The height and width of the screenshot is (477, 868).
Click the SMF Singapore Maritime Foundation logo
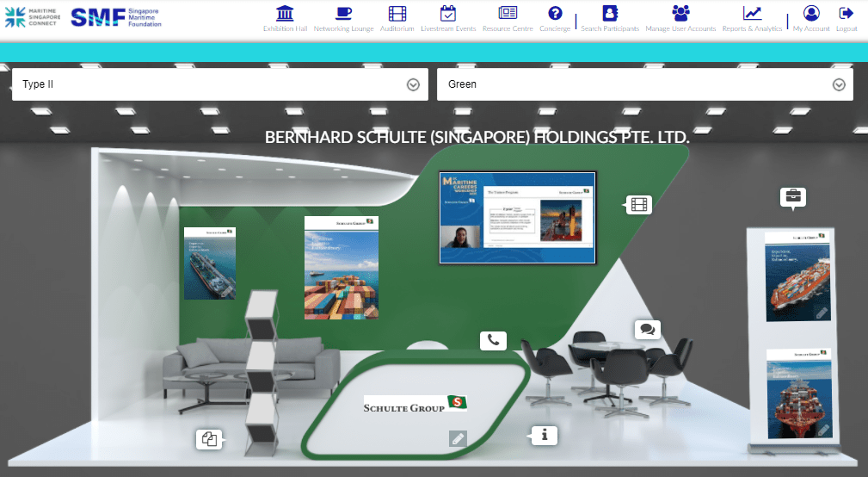(116, 17)
